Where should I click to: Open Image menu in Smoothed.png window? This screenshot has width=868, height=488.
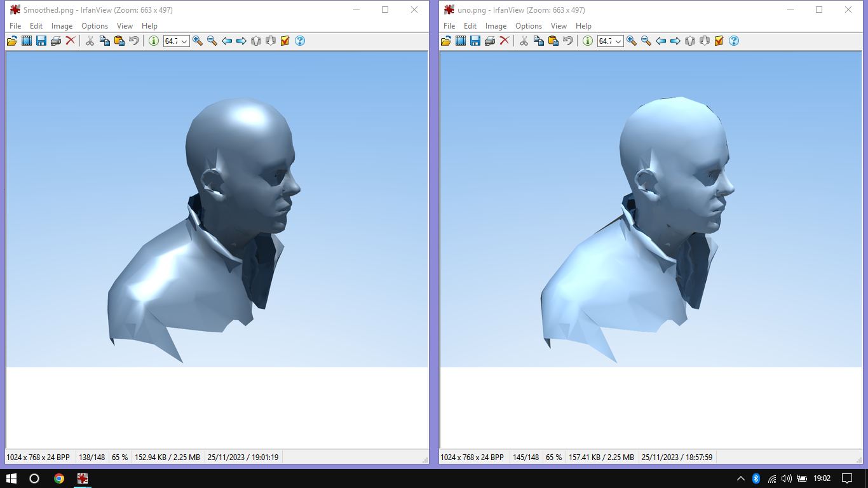[62, 26]
